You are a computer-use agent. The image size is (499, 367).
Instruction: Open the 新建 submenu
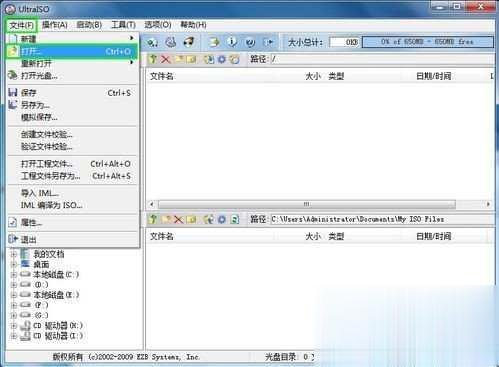72,39
